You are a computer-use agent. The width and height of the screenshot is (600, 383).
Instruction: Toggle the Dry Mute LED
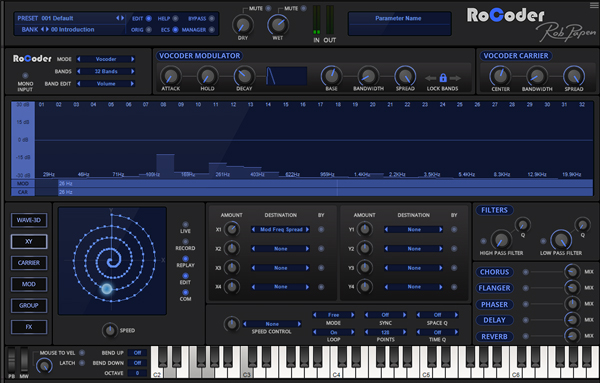click(x=269, y=8)
